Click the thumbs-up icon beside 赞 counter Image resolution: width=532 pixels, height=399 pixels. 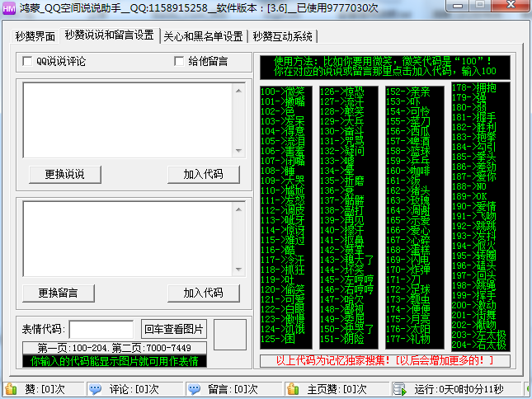(x=11, y=389)
